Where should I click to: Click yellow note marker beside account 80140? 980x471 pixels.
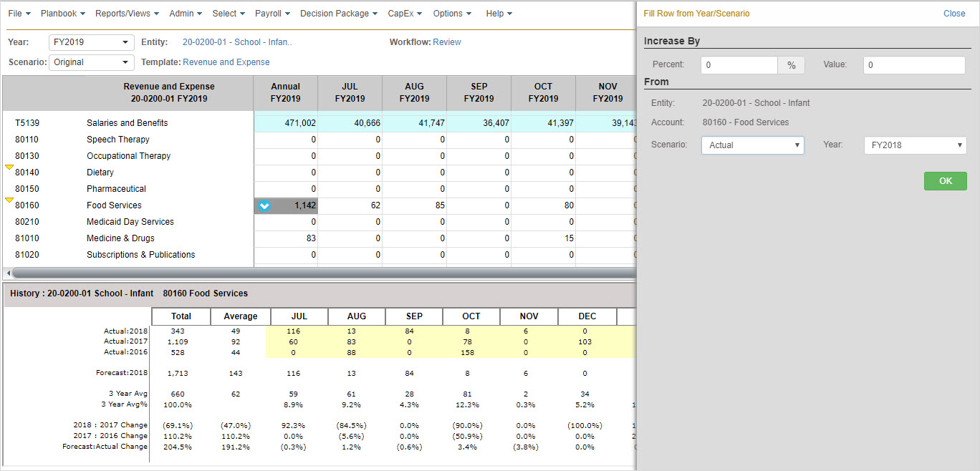click(x=9, y=167)
